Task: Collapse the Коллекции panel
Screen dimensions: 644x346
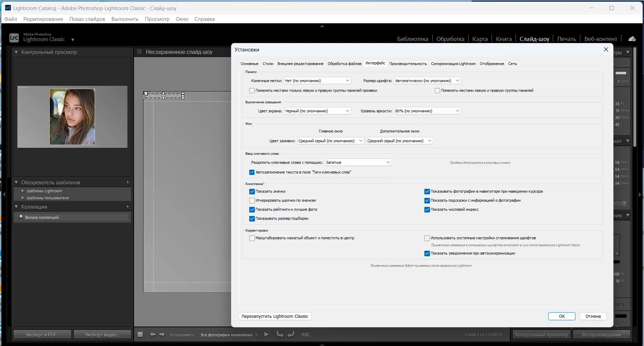Action: pos(16,207)
